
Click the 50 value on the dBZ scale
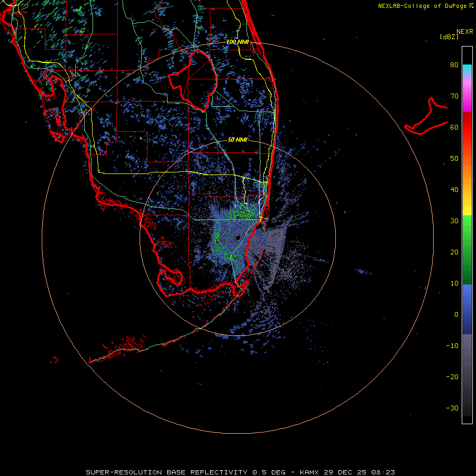[x=454, y=159]
